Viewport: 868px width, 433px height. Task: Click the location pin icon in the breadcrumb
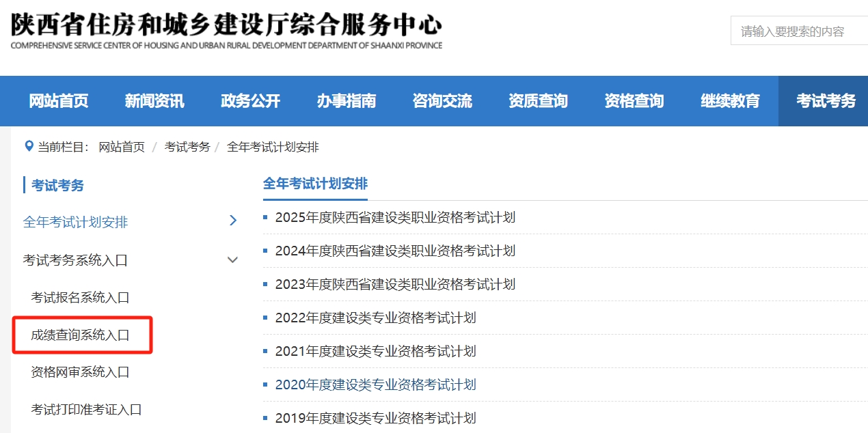coord(28,146)
